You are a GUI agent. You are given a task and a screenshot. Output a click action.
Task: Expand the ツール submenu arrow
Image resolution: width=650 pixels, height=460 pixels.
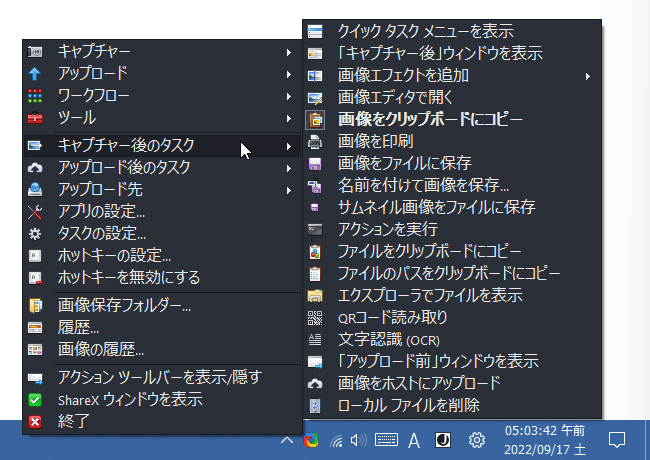pyautogui.click(x=289, y=119)
